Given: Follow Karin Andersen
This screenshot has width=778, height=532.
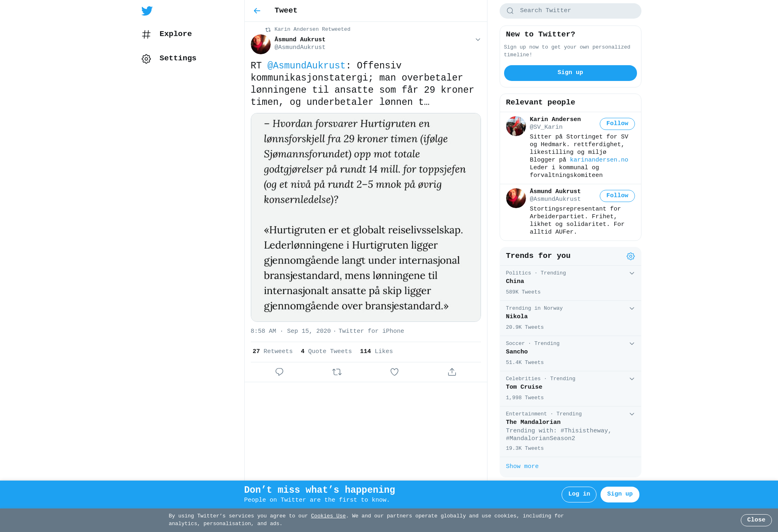Looking at the screenshot, I should [x=617, y=124].
